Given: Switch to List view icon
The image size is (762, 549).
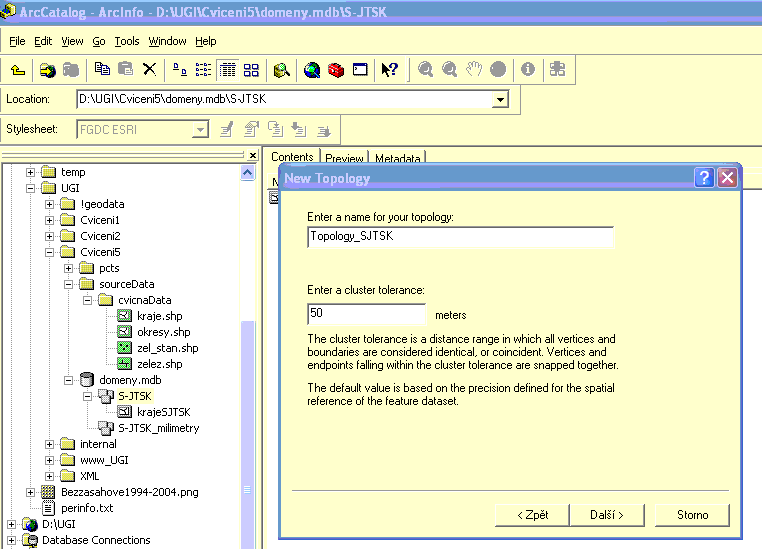Looking at the screenshot, I should (x=203, y=70).
